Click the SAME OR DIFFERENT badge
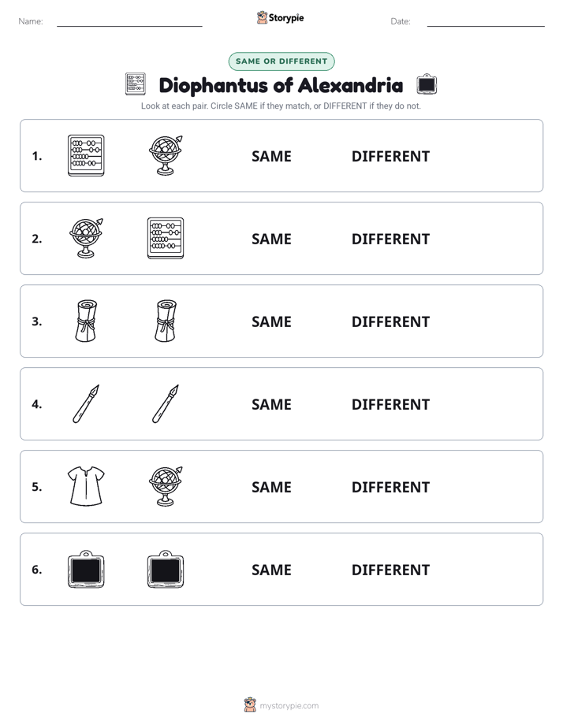 tap(281, 61)
